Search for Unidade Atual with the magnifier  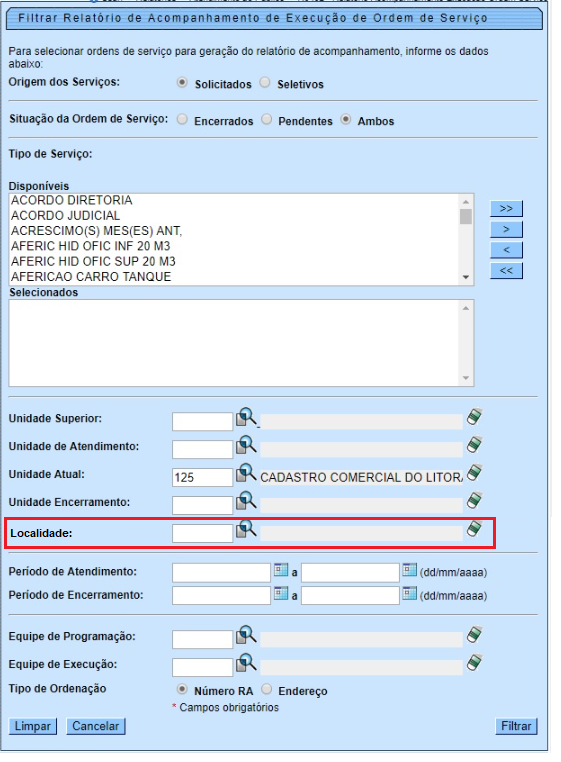(246, 473)
